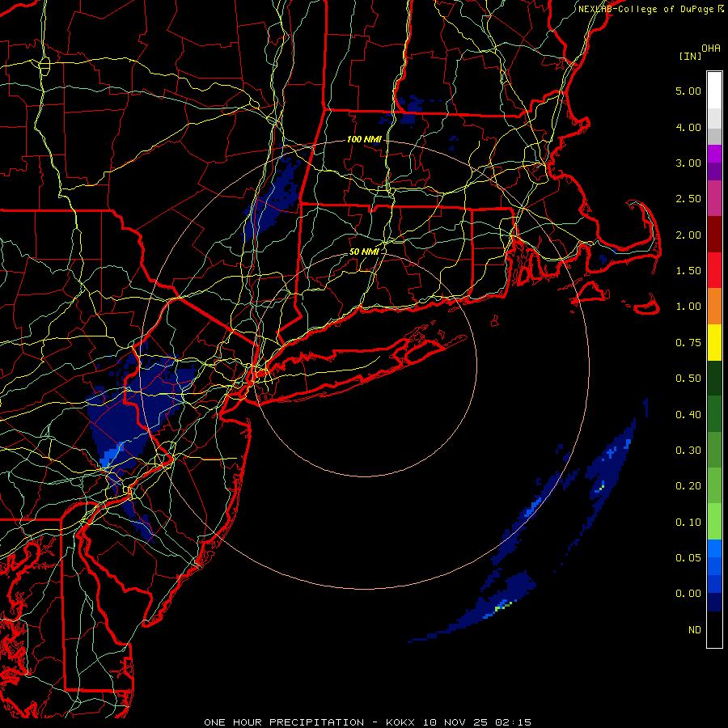Select the 5.00 legend value
This screenshot has height=728, width=728.
(688, 91)
